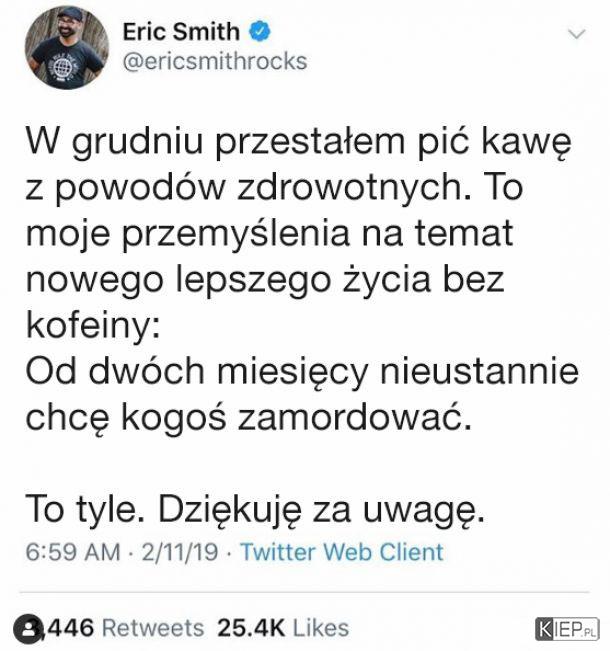Viewport: 610px width, 651px height.
Task: Open the @ericsmithrocks handle
Action: click(215, 61)
